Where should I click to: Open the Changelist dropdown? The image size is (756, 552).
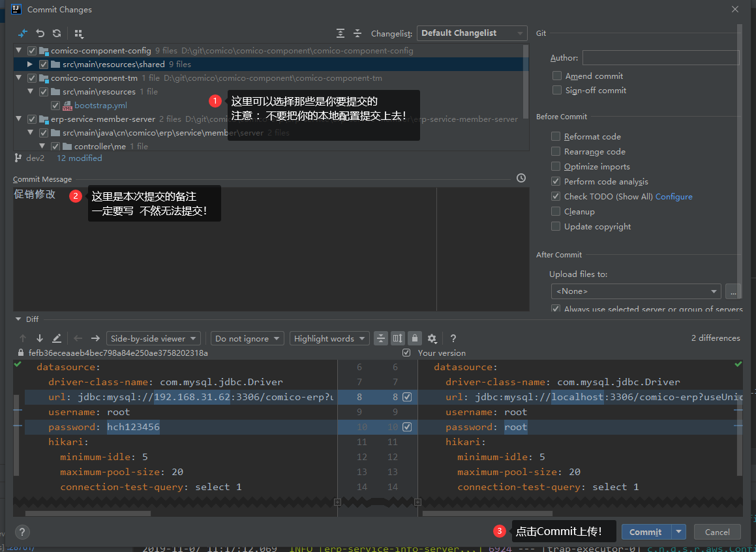472,33
